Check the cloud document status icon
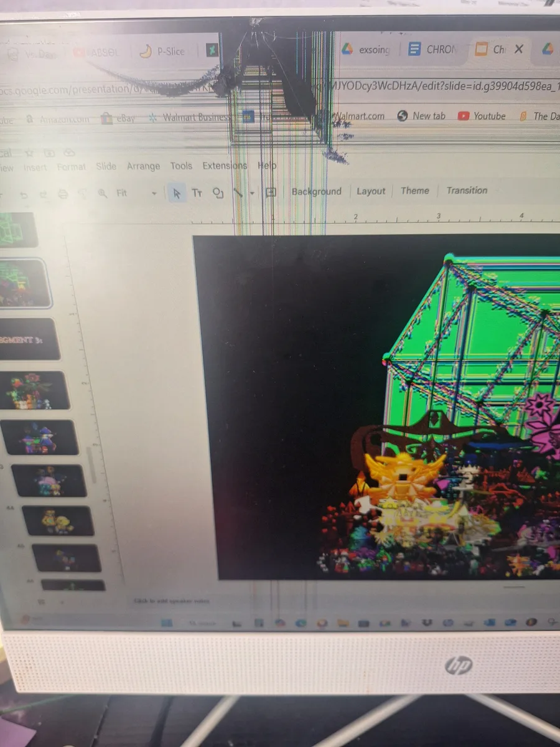560x747 pixels. pyautogui.click(x=69, y=153)
